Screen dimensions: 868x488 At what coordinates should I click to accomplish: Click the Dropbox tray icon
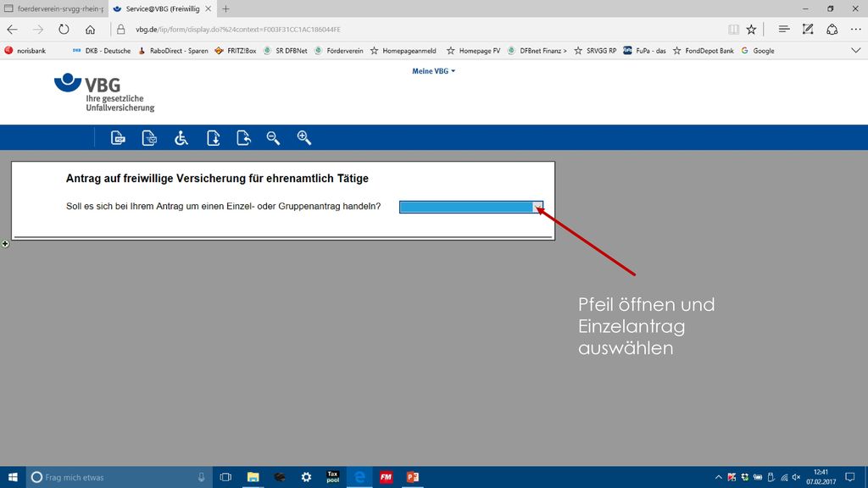[744, 477]
